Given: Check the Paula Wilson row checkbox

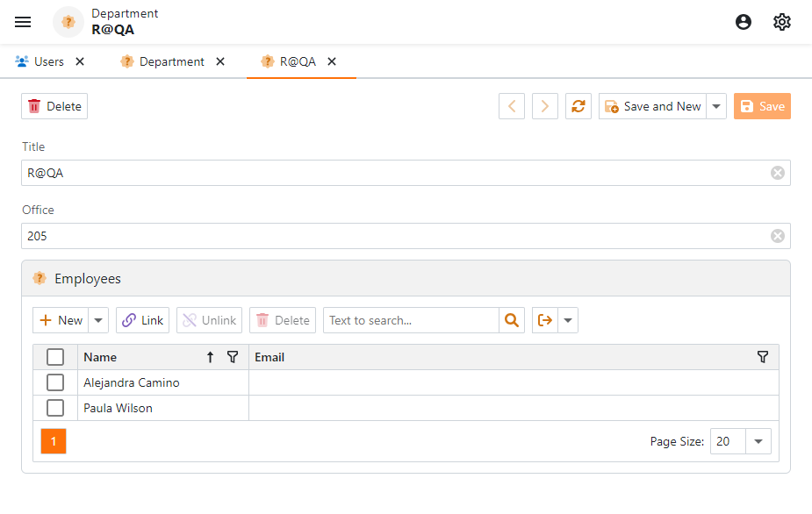Looking at the screenshot, I should pos(55,408).
